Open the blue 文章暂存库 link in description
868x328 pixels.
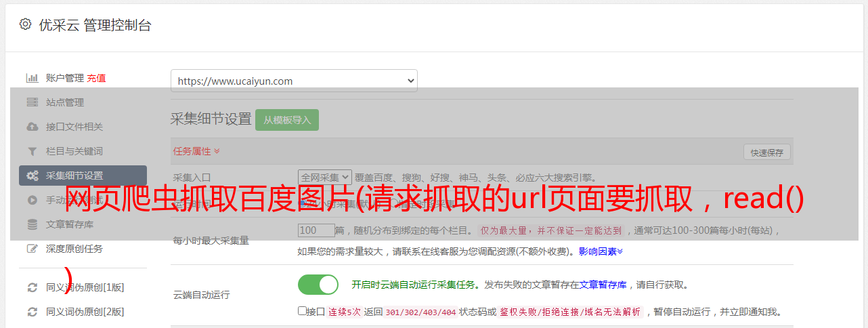click(603, 285)
